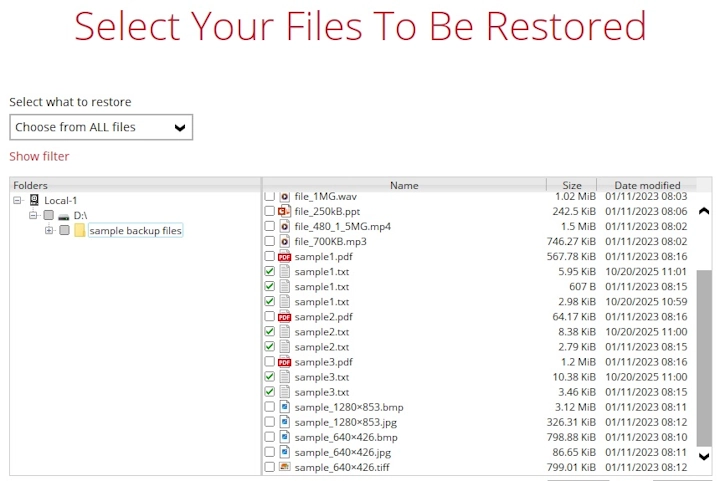Screen dimensions: 720x481
Task: Click the text file icon of the 5.95 KiB sample1.txt
Action: (285, 272)
